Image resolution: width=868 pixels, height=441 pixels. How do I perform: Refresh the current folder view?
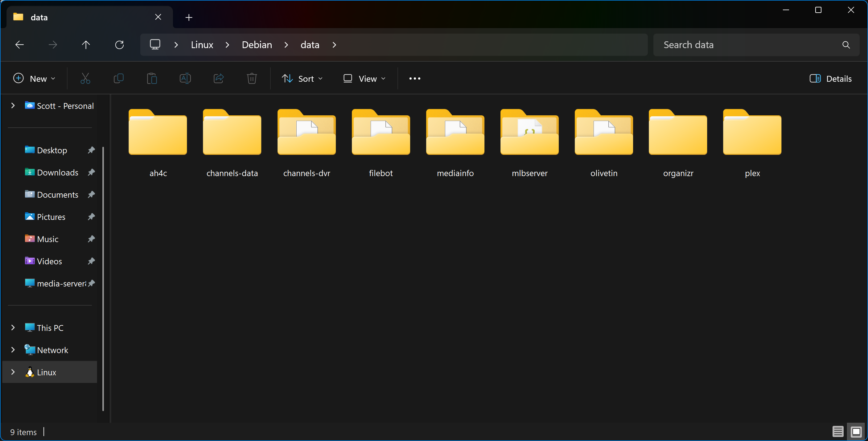[x=119, y=45]
